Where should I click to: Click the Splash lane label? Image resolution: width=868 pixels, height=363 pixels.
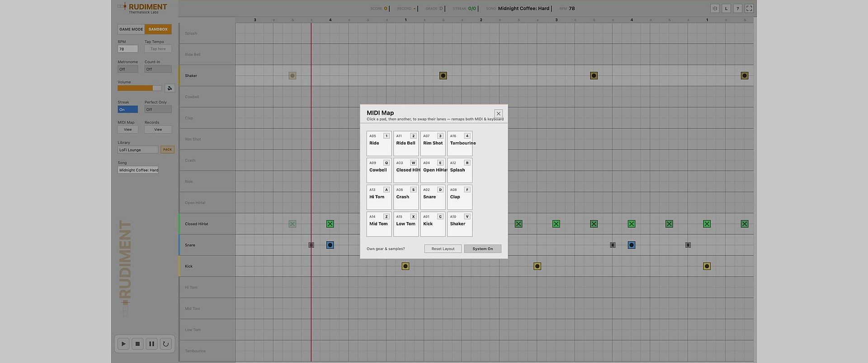pos(191,33)
